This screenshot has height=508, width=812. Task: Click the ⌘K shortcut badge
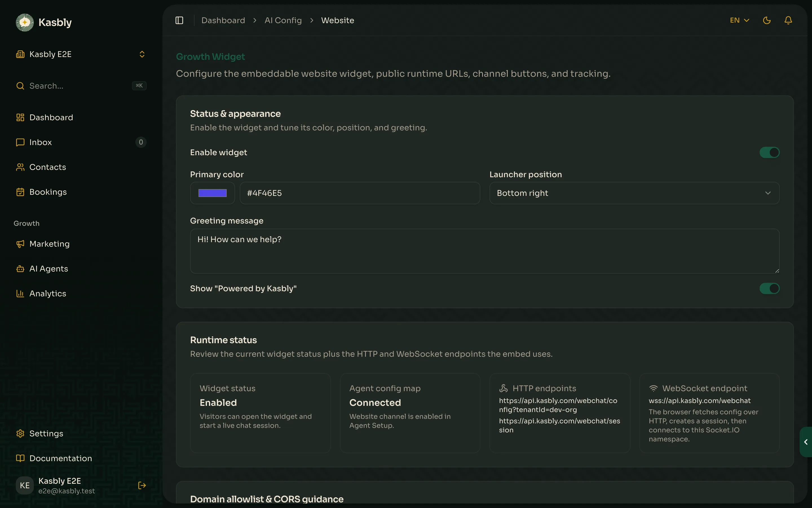[x=139, y=86]
